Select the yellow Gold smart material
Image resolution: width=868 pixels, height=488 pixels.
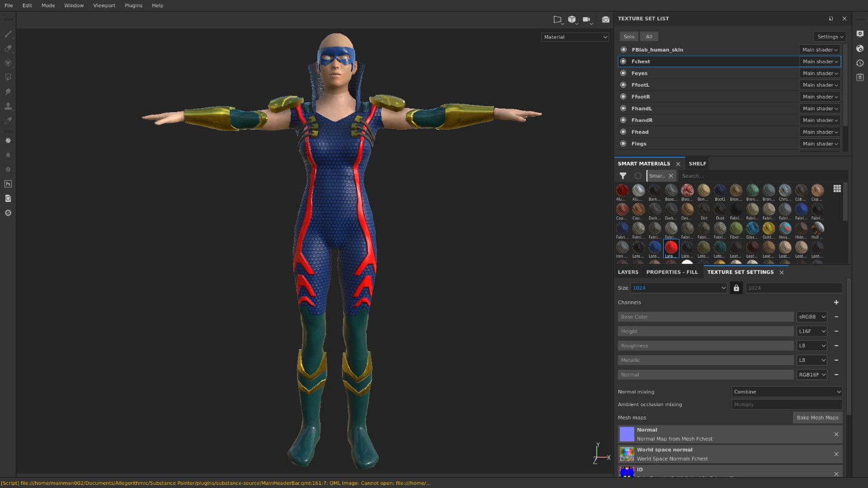tap(769, 230)
